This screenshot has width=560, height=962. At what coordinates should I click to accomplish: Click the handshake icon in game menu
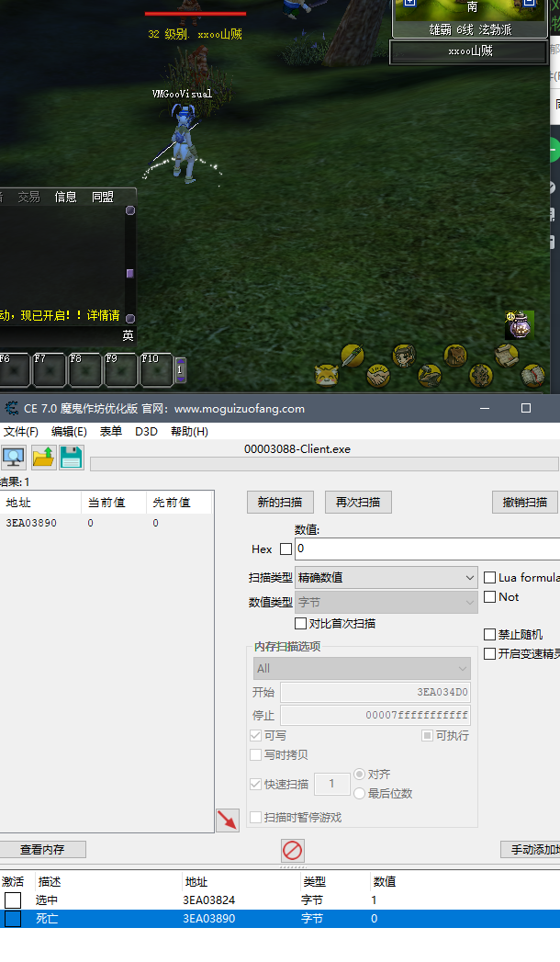378,376
